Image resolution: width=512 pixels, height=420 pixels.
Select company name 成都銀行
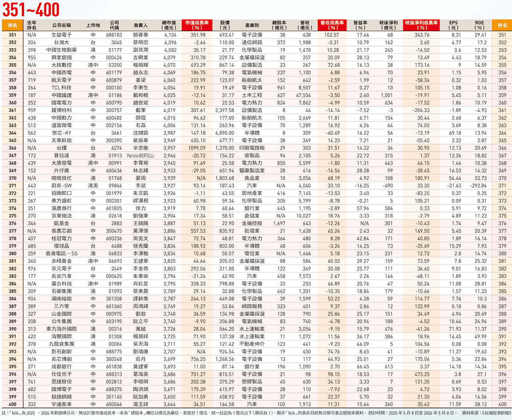(62, 366)
